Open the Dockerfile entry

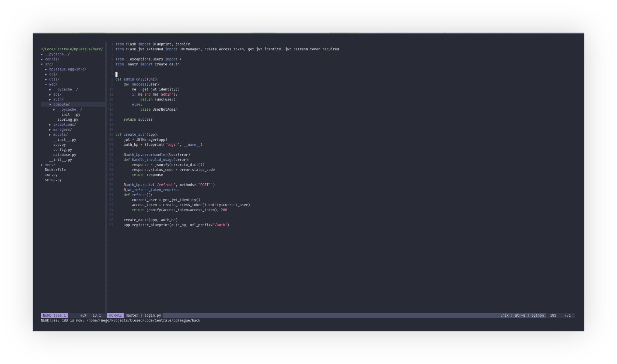[55, 170]
